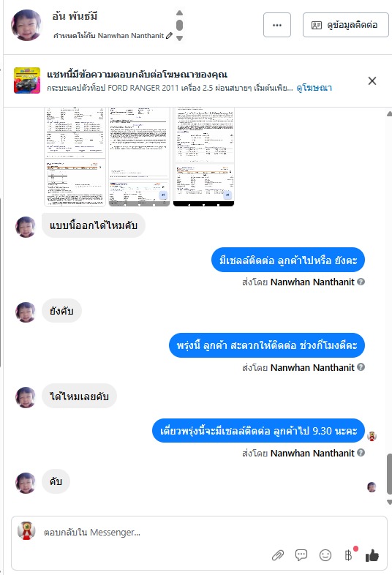Send a thumbs-up like
This screenshot has height=575, width=392.
372,555
